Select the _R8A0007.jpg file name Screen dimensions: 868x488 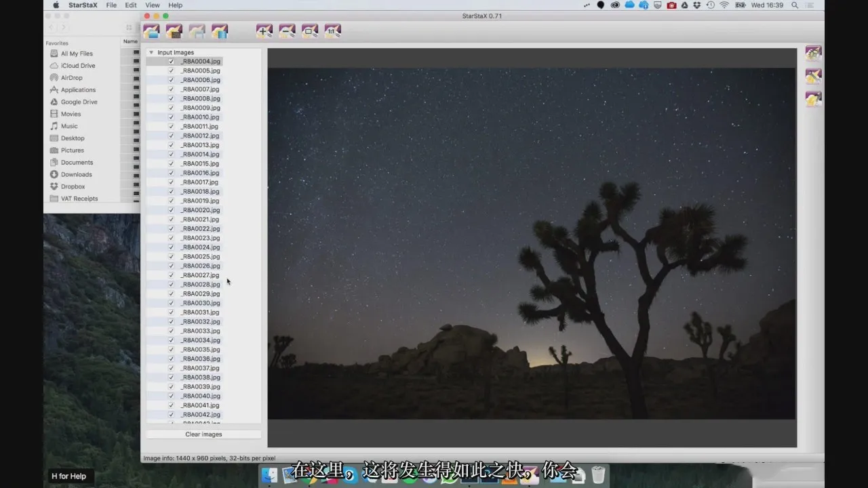tap(200, 89)
